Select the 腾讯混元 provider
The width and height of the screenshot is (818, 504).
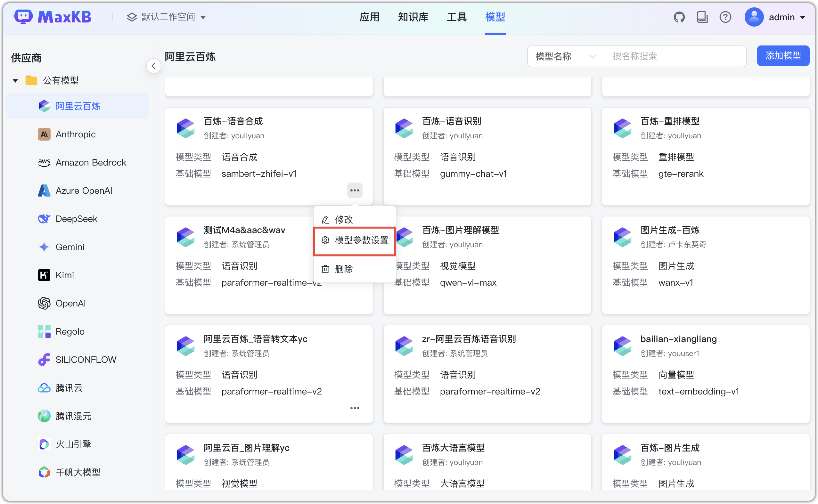77,416
